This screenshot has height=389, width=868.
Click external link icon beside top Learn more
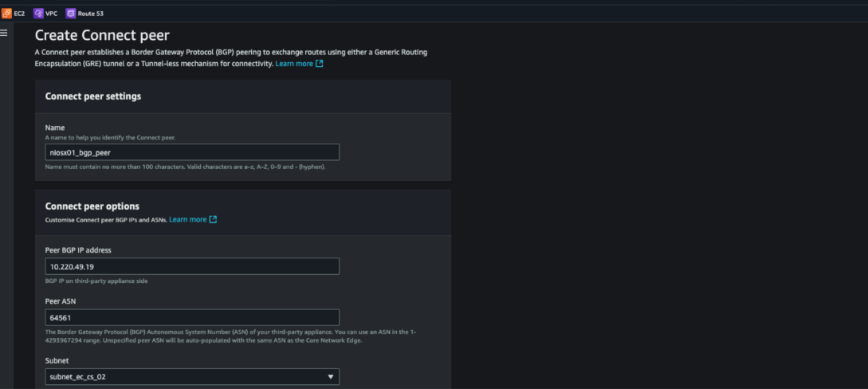pos(320,64)
